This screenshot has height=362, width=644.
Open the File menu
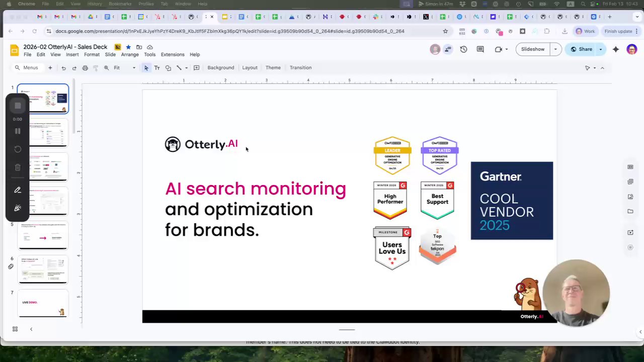pos(28,54)
